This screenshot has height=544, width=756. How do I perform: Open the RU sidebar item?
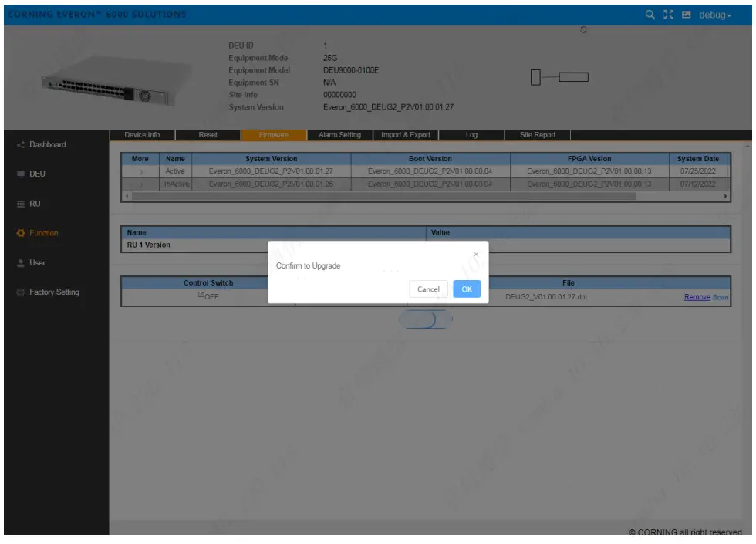(35, 204)
